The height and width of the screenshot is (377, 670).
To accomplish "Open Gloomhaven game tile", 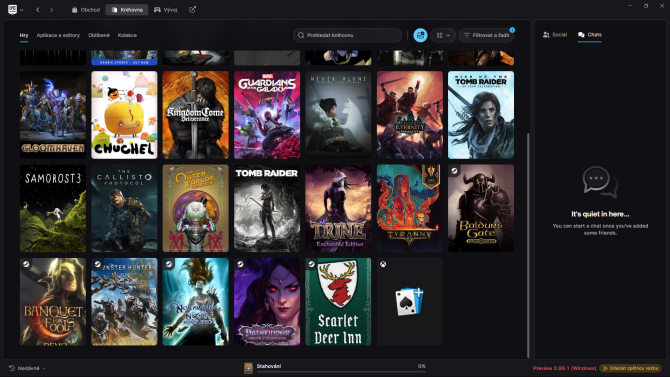I will coord(53,115).
